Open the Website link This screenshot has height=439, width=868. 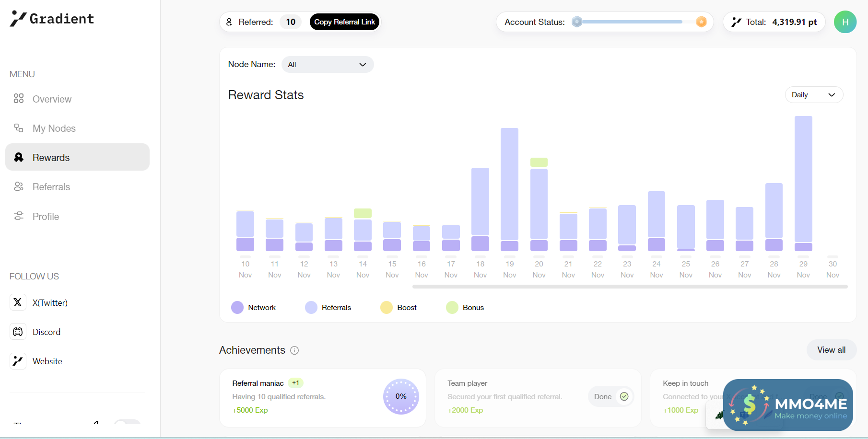click(47, 361)
